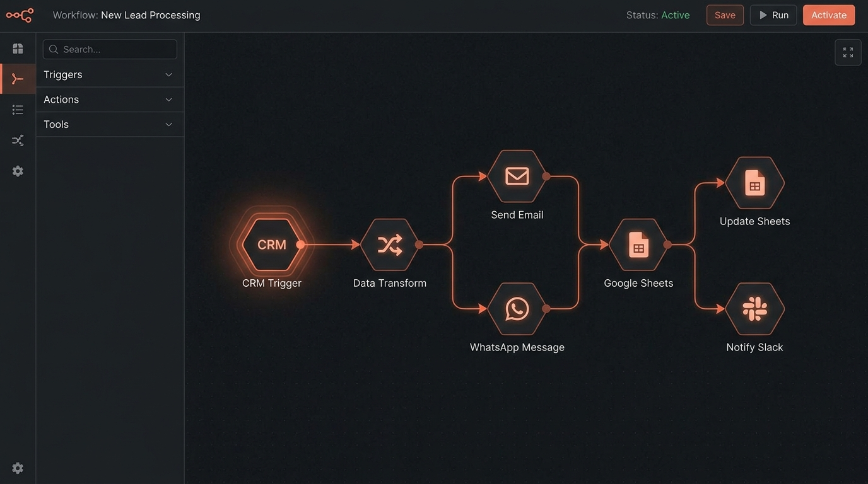Image resolution: width=868 pixels, height=484 pixels.
Task: Expand the Actions section chevron
Action: tap(168, 100)
